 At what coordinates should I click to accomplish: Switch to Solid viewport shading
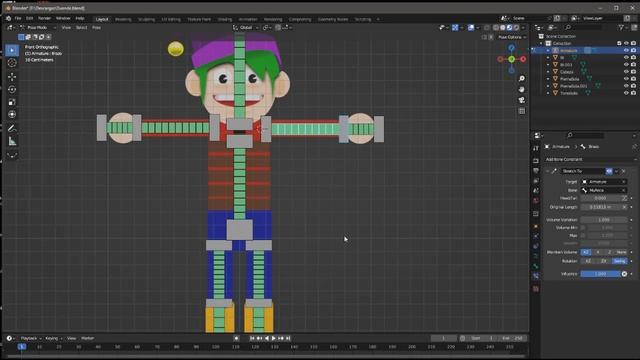click(x=503, y=27)
